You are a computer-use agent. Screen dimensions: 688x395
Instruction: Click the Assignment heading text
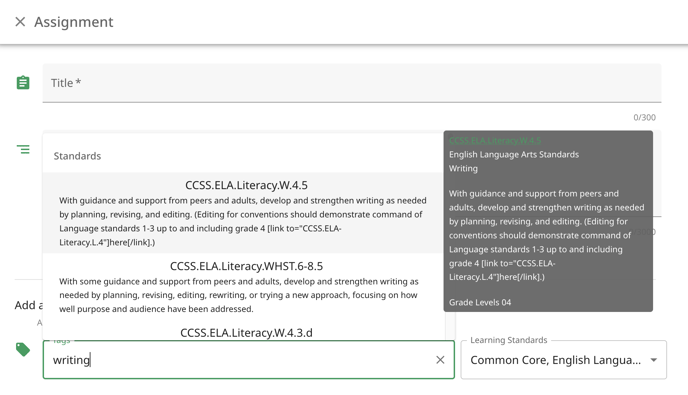74,22
